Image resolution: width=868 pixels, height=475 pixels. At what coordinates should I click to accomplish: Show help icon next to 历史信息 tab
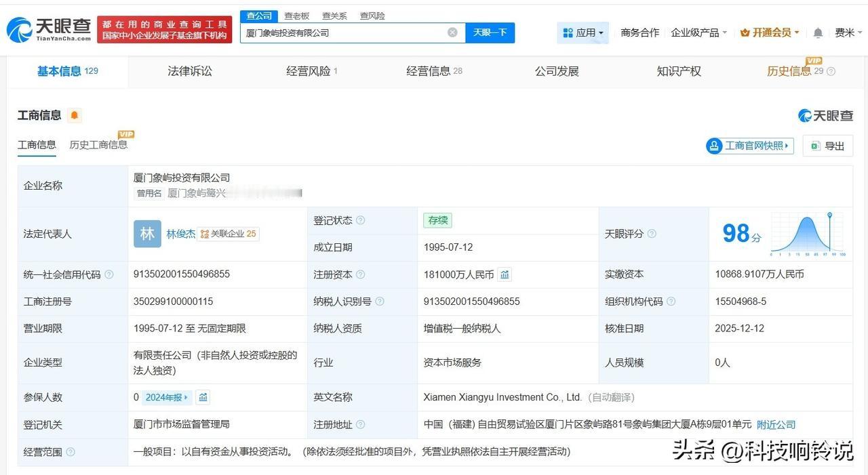click(x=831, y=71)
